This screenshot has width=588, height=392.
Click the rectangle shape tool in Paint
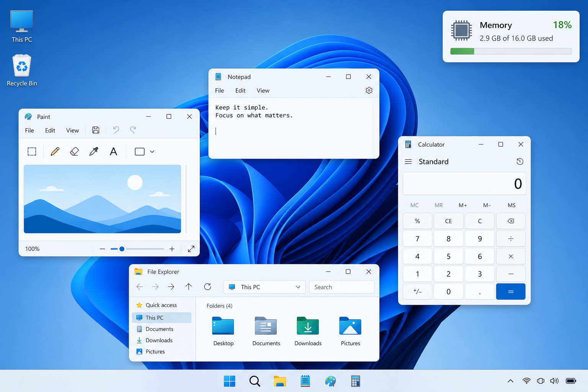(x=140, y=152)
